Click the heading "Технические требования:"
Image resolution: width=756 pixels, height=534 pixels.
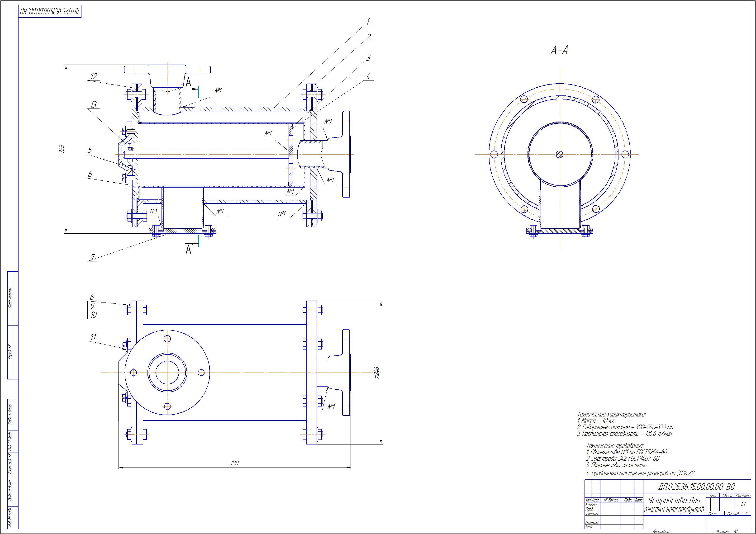click(616, 446)
